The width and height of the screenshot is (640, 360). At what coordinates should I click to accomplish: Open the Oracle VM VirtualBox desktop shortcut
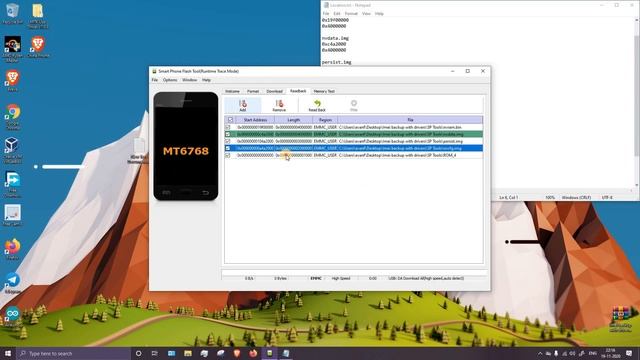click(x=12, y=150)
